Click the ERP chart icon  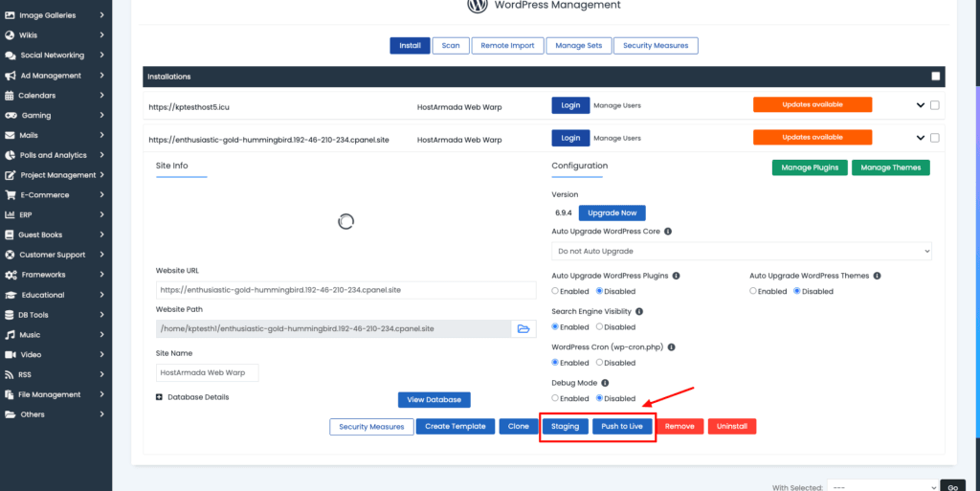pos(10,215)
